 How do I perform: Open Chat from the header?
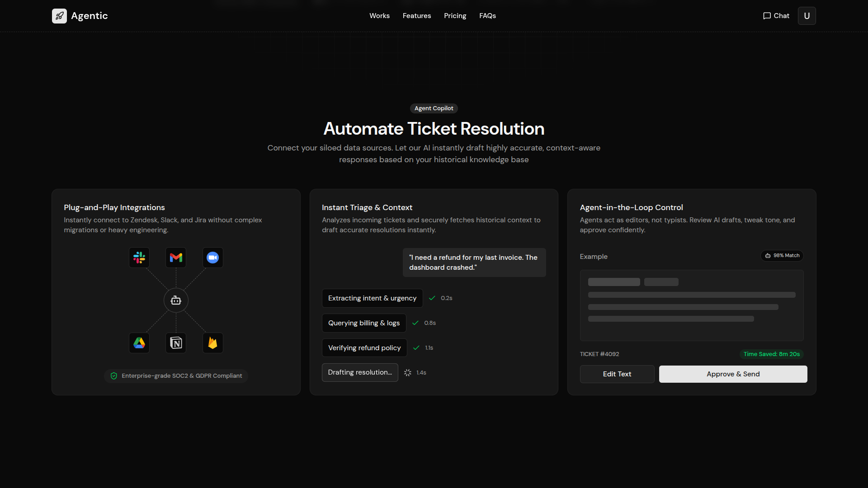pyautogui.click(x=776, y=16)
